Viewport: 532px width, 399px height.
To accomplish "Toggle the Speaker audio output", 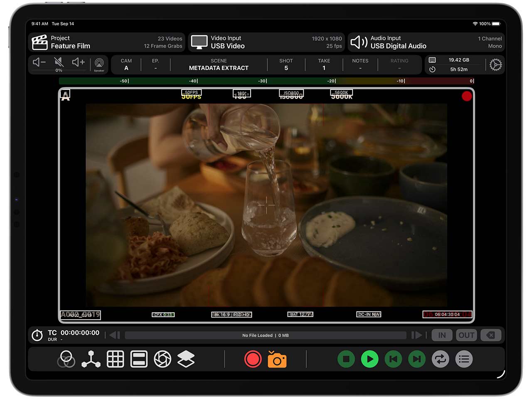I will pos(99,64).
